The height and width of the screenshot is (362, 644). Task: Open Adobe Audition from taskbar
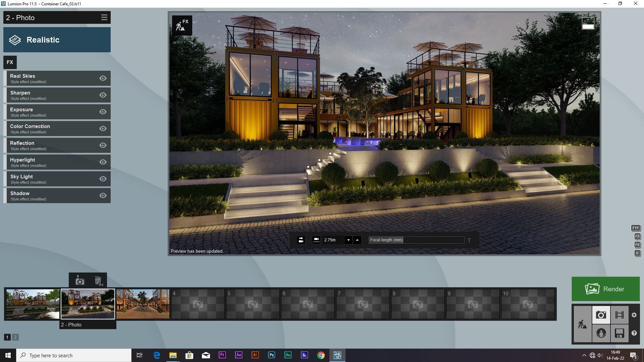pyautogui.click(x=288, y=355)
